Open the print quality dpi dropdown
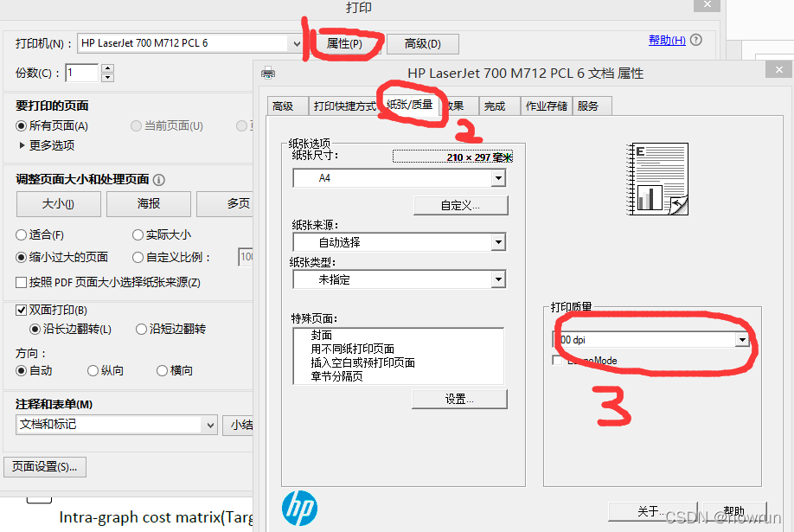794x532 pixels. point(742,339)
